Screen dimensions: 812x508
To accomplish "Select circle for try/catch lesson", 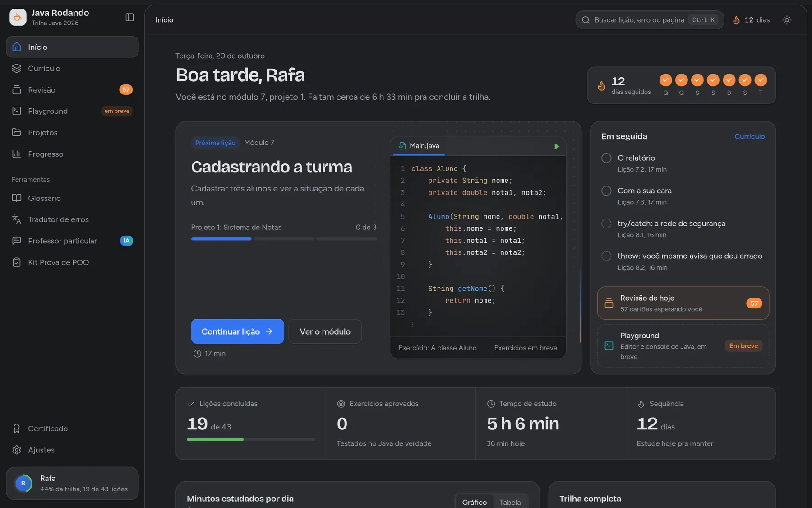I will pyautogui.click(x=606, y=224).
